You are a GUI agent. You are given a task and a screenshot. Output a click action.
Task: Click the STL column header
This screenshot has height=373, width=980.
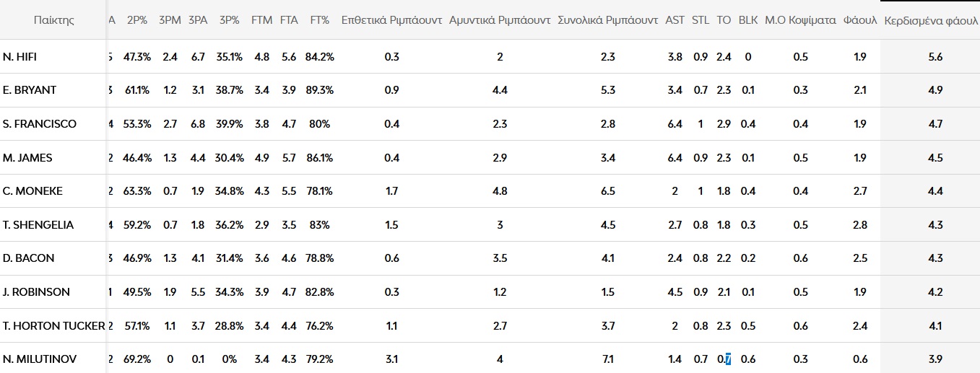click(x=701, y=19)
